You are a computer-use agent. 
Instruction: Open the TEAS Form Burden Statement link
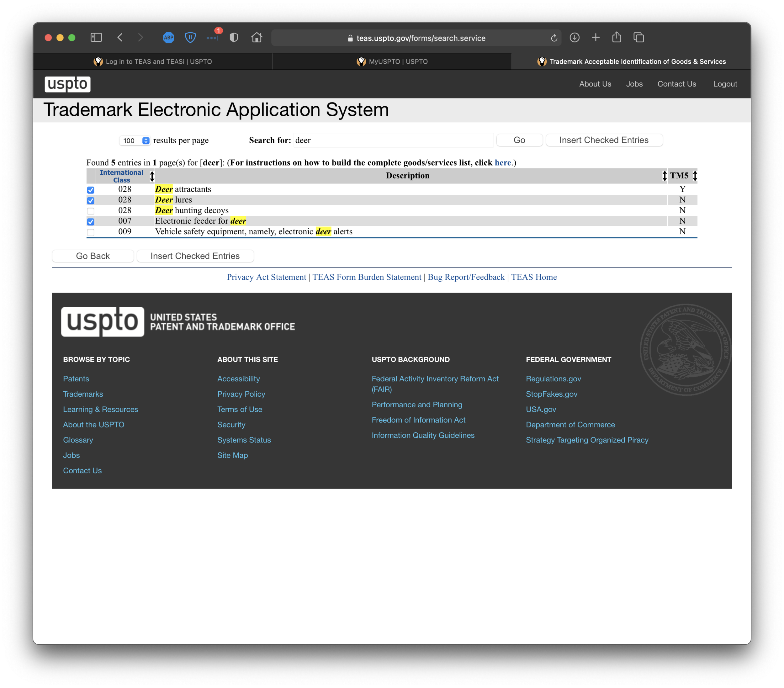[x=367, y=277]
